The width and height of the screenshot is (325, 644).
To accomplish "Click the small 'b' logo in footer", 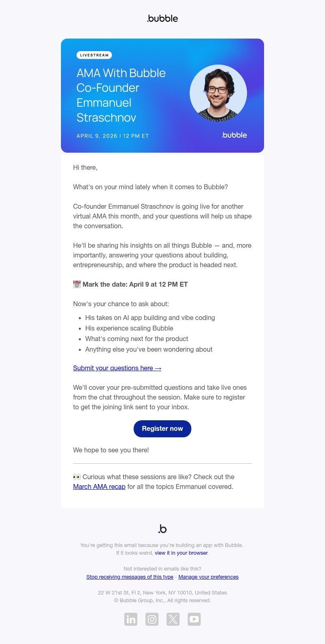I will point(162,528).
